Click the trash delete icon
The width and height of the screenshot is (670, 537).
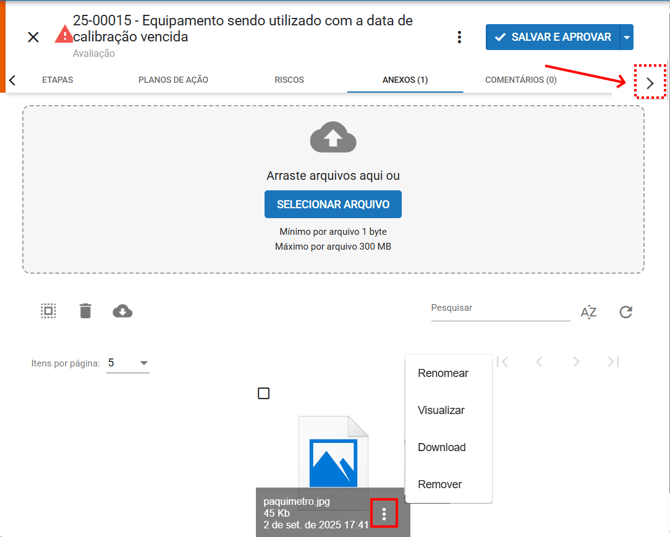coord(85,311)
